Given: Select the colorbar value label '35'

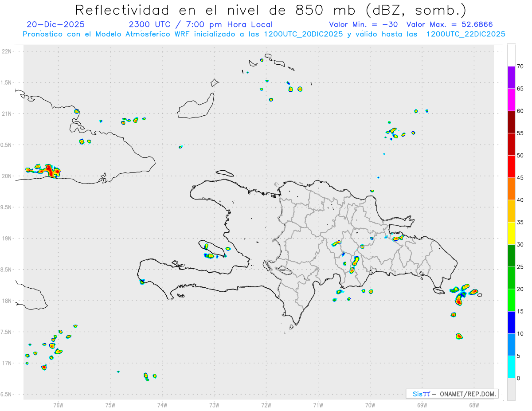Looking at the screenshot, I should click(520, 222).
